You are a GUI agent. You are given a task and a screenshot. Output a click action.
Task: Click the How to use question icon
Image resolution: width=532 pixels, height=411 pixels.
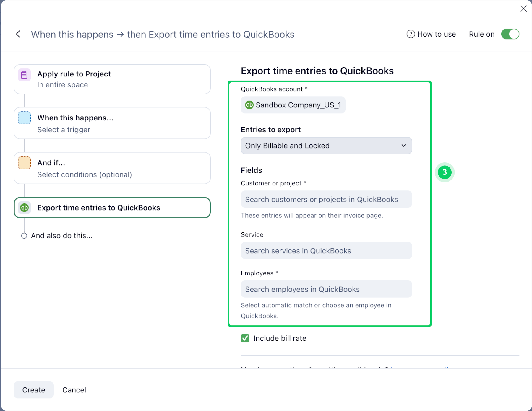click(x=411, y=34)
